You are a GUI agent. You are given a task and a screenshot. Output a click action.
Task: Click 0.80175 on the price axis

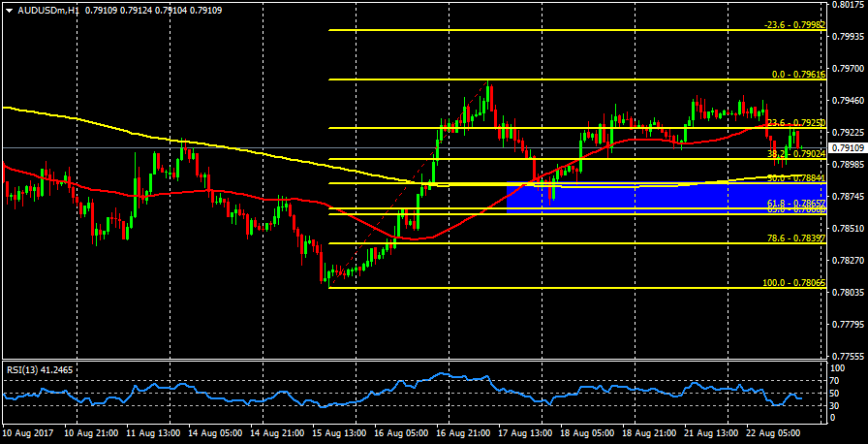[x=849, y=5]
